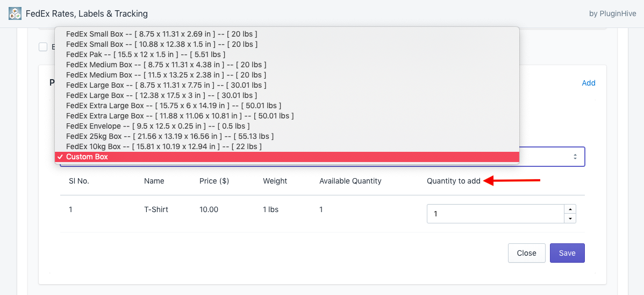Select FedEx Extra Large Box 15.75 x 6 x 14.19

tap(287, 106)
